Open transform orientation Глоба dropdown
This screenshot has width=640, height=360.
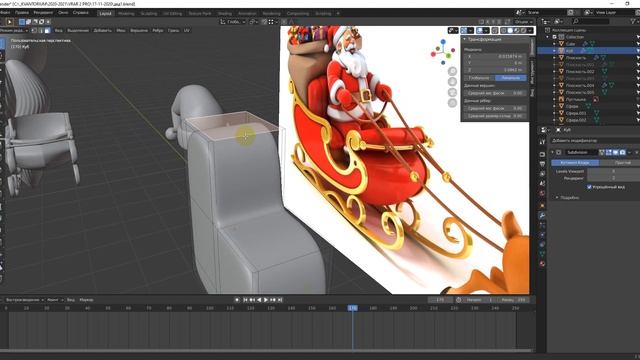point(233,22)
